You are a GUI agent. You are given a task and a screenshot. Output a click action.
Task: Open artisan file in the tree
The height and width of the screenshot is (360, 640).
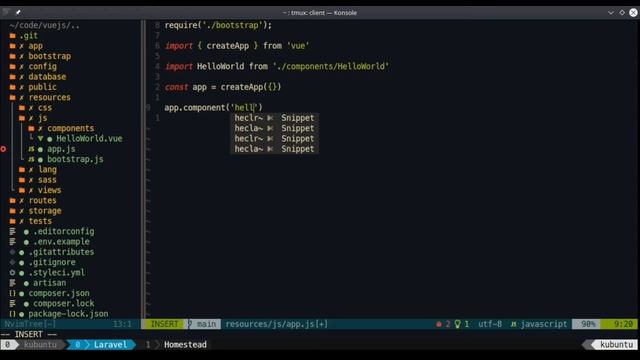pos(49,283)
